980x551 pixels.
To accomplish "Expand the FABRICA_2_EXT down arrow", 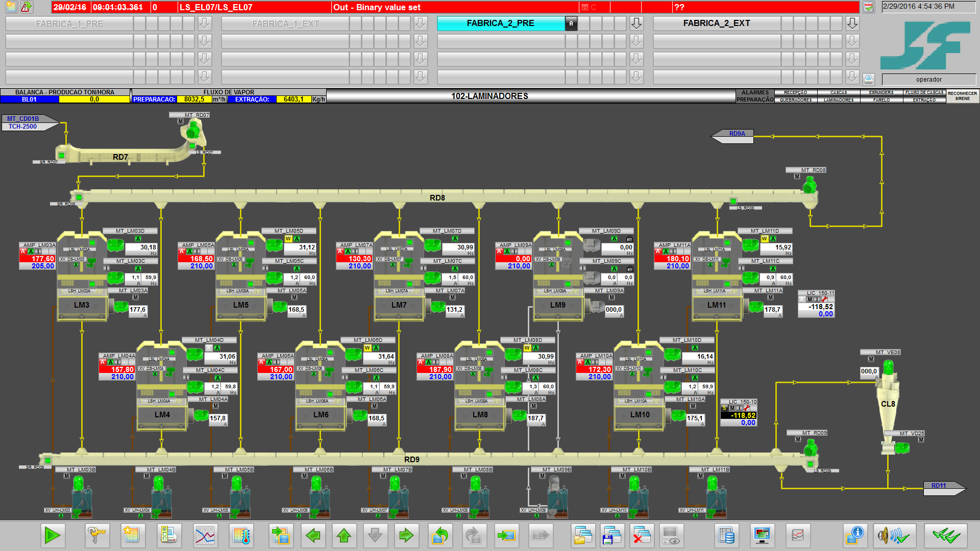I will coord(852,23).
